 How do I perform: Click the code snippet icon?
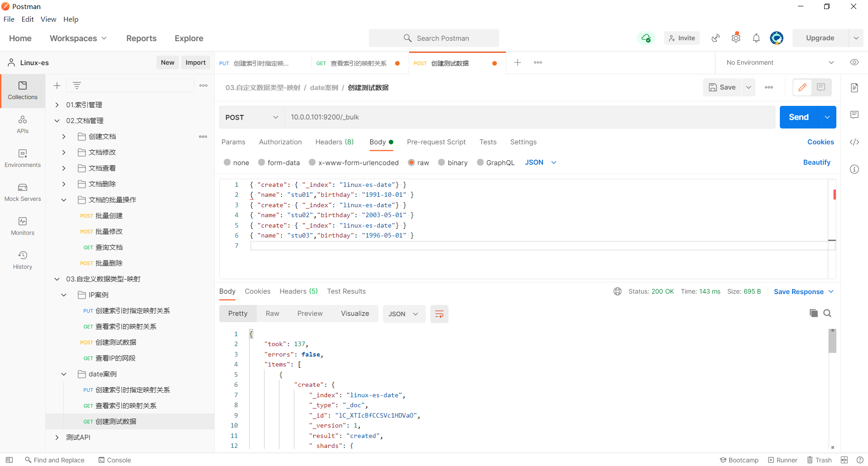pos(854,142)
